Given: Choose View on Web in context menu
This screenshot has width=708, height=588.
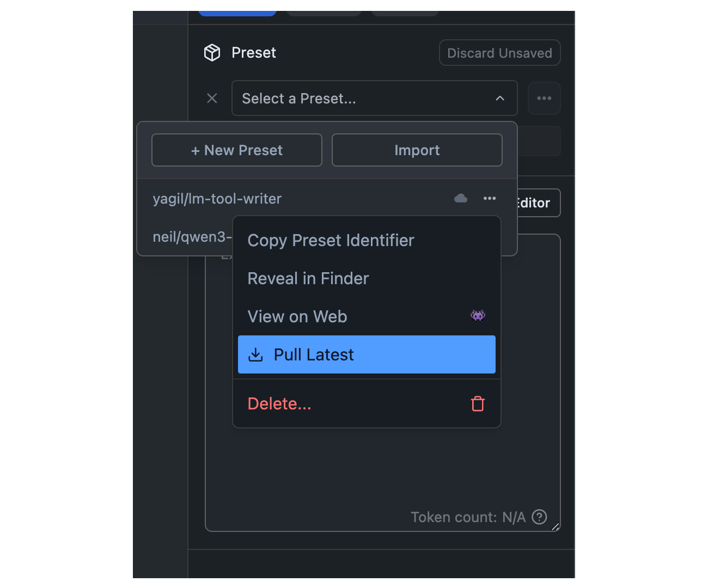Looking at the screenshot, I should (297, 317).
